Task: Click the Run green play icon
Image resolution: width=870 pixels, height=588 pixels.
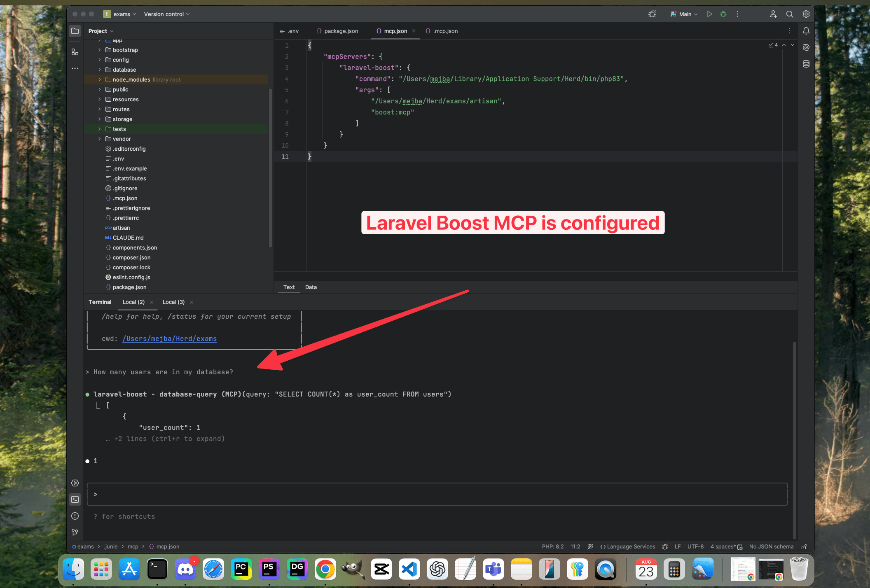Action: pyautogui.click(x=709, y=14)
